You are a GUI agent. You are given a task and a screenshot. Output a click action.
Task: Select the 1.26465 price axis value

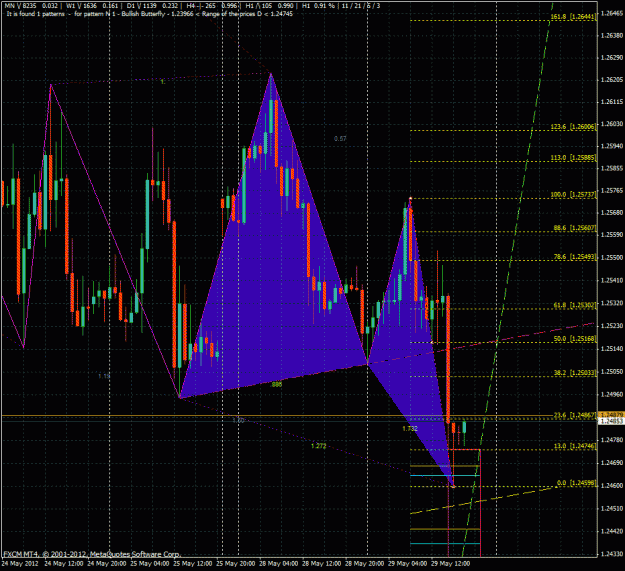click(611, 13)
